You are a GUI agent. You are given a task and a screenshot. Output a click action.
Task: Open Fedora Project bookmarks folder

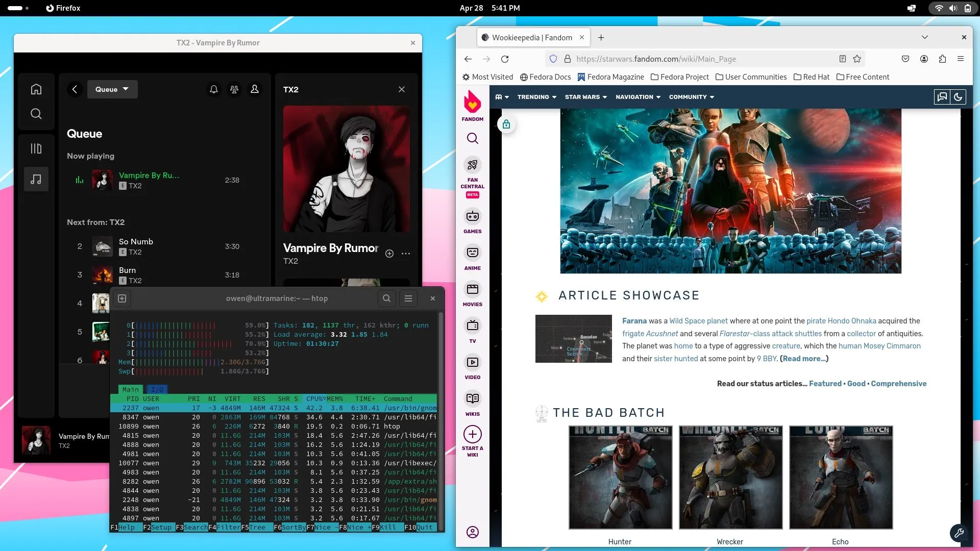pyautogui.click(x=680, y=77)
